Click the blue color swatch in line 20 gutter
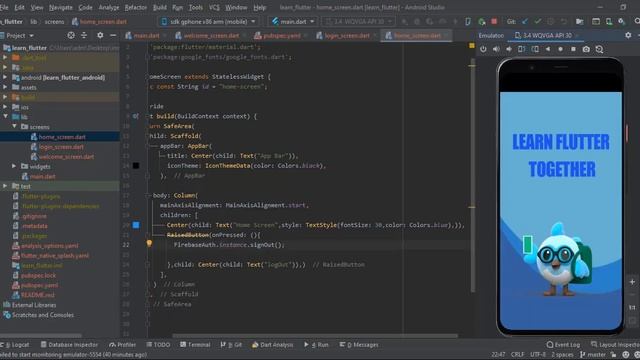Screen dimensions: 640x360 pyautogui.click(x=136, y=225)
